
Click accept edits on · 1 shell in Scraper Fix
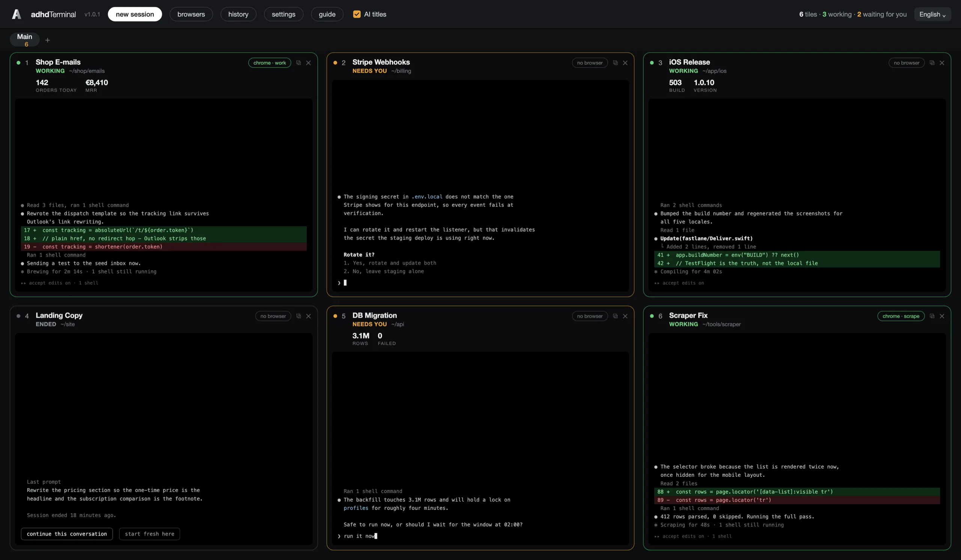[693, 536]
